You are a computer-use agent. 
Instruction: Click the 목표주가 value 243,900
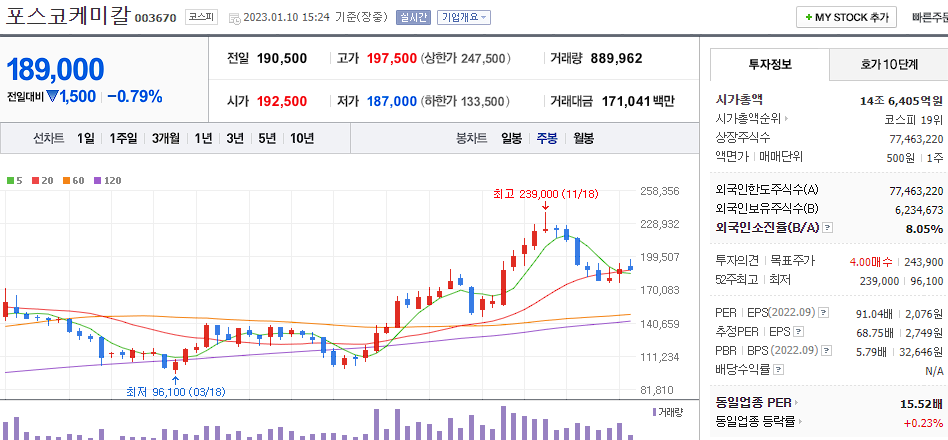[x=924, y=262]
